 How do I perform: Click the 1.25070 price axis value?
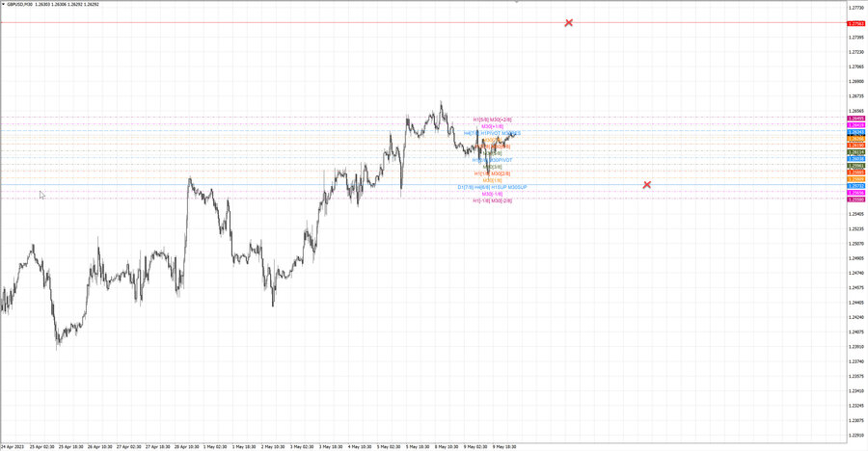point(855,244)
